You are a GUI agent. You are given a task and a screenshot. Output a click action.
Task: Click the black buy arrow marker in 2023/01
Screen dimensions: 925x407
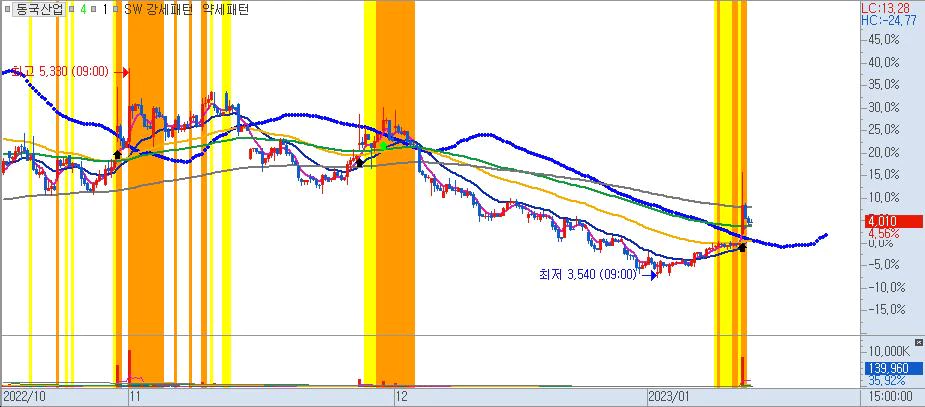[742, 247]
